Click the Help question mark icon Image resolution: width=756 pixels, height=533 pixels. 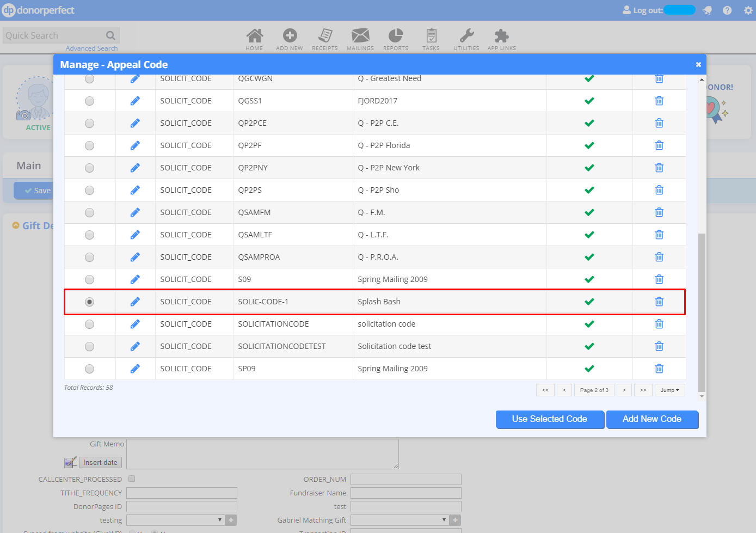tap(727, 10)
